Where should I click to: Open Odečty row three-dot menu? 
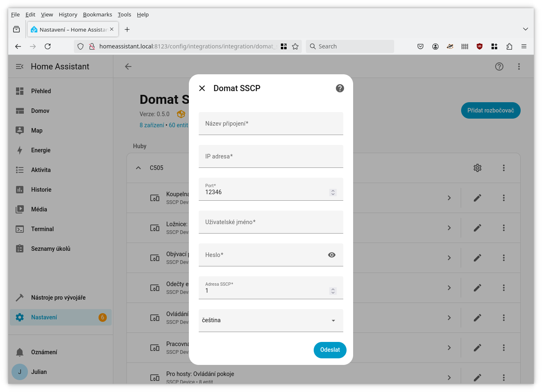pyautogui.click(x=504, y=288)
